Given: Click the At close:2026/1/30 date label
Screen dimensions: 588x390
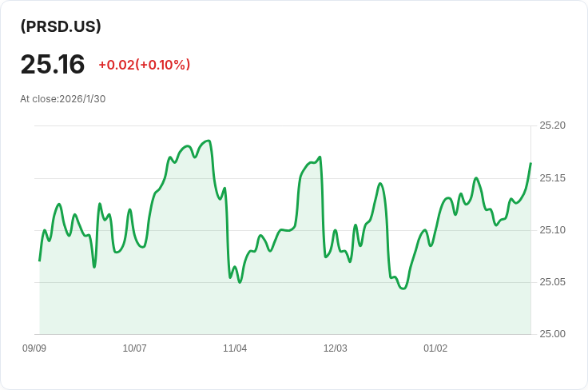Looking at the screenshot, I should click(63, 99).
